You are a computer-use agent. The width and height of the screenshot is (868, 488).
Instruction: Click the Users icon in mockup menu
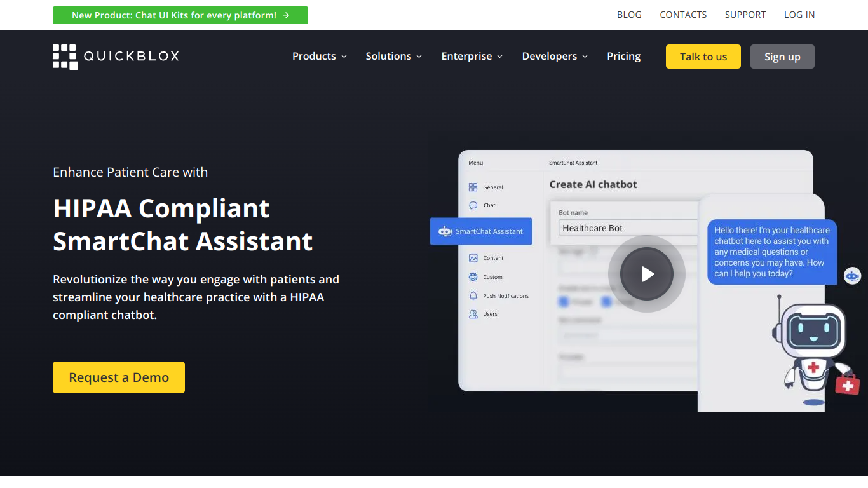point(473,314)
